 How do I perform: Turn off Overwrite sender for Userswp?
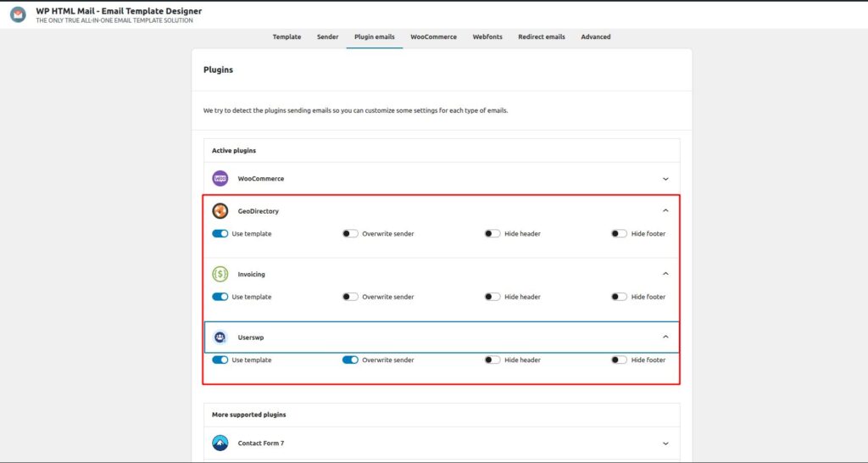(x=350, y=360)
